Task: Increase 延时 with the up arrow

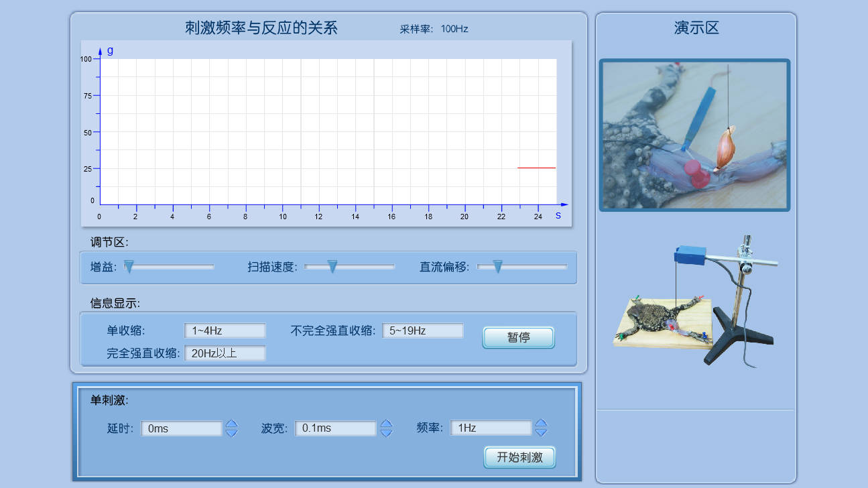Action: pos(231,424)
